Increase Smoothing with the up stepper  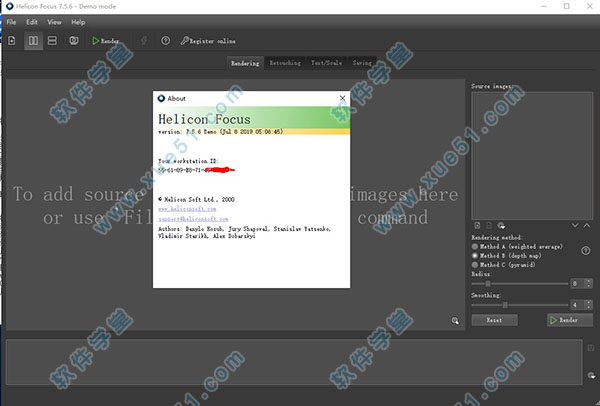589,303
